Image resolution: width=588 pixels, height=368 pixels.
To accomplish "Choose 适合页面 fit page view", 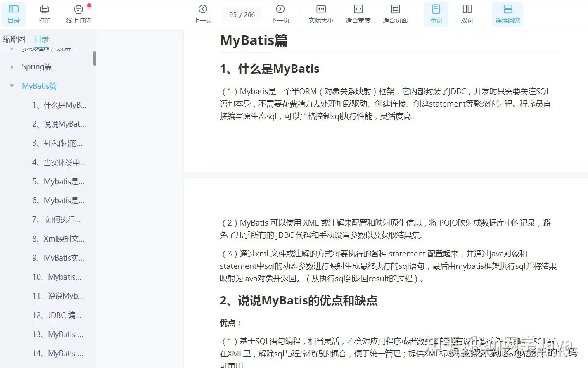I will click(395, 14).
